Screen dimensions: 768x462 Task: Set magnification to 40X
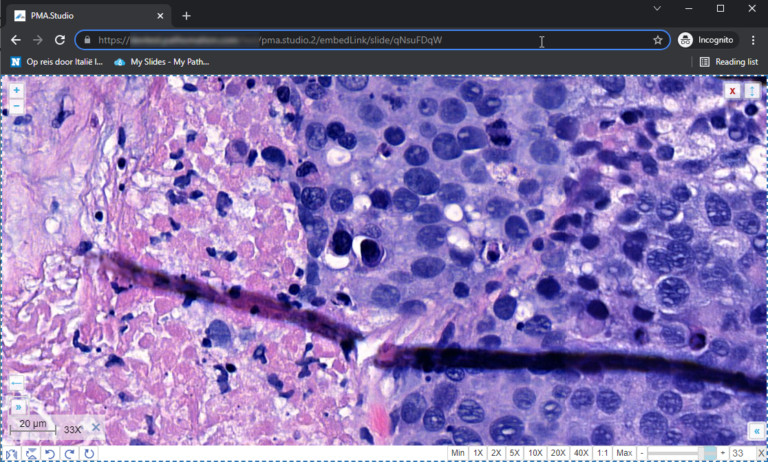(581, 453)
